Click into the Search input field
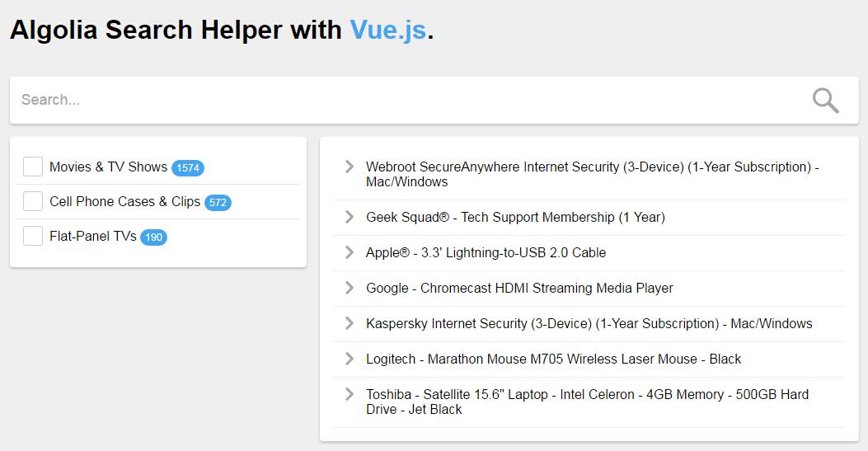Image resolution: width=868 pixels, height=451 pixels. click(x=404, y=100)
